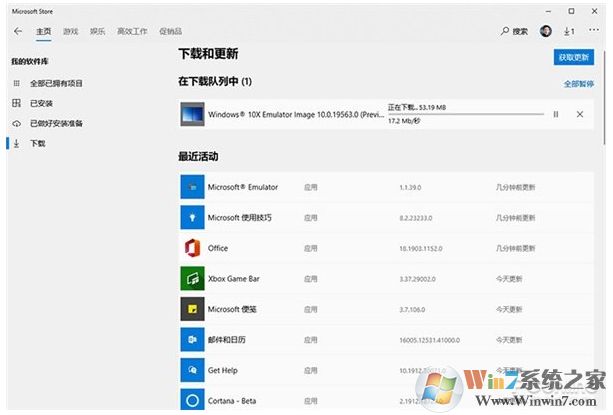Click the Microsoft 便笺 sticky notes icon
613x415 pixels.
coord(192,309)
